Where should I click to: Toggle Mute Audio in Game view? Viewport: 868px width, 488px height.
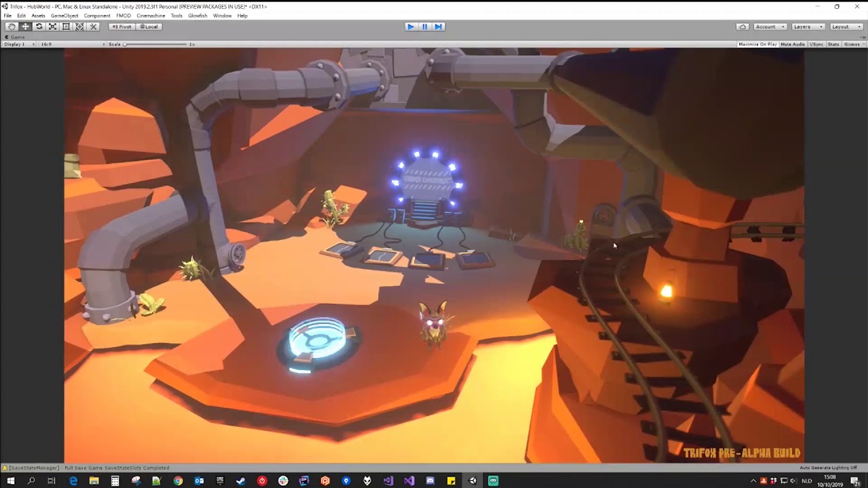(793, 44)
